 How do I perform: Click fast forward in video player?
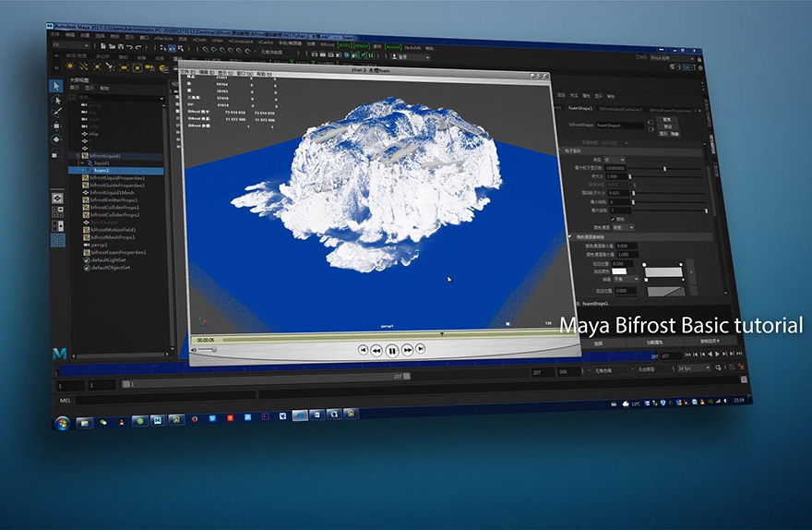tap(408, 350)
